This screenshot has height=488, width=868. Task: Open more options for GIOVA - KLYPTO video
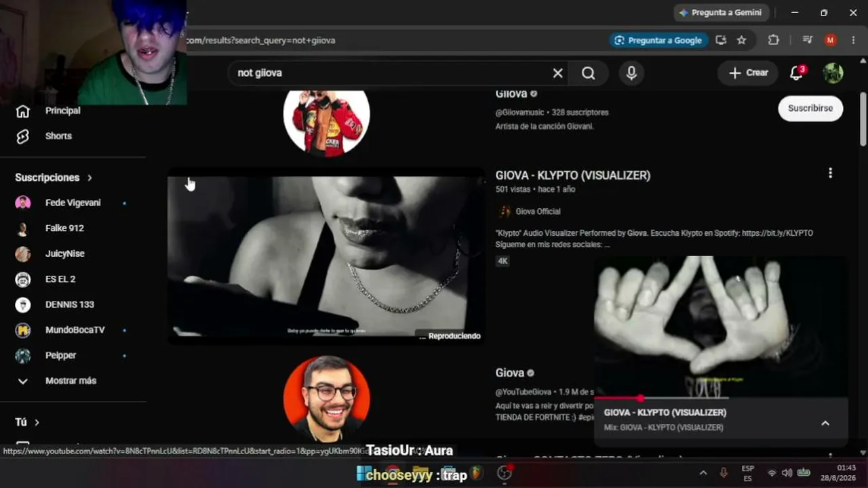(x=830, y=174)
